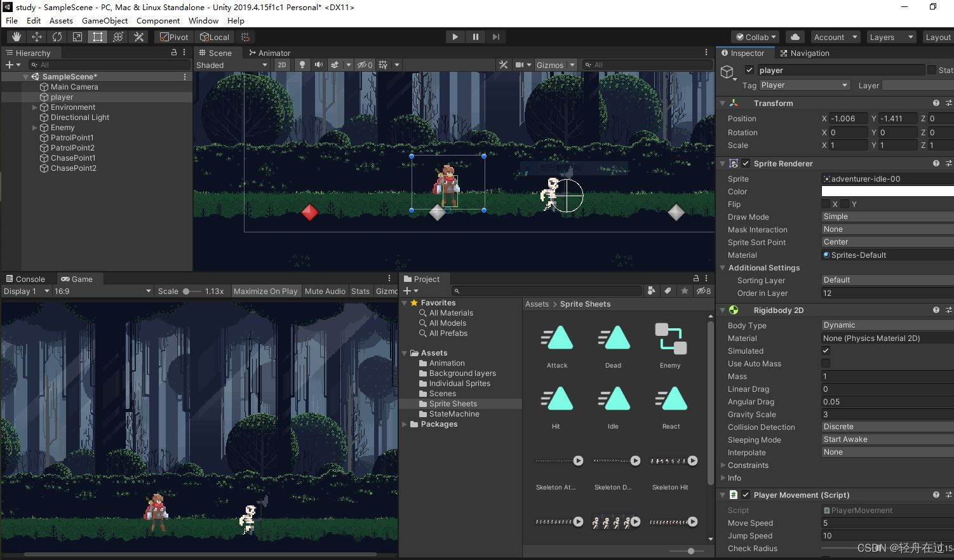954x560 pixels.
Task: Toggle Maximize On Play
Action: [x=265, y=291]
